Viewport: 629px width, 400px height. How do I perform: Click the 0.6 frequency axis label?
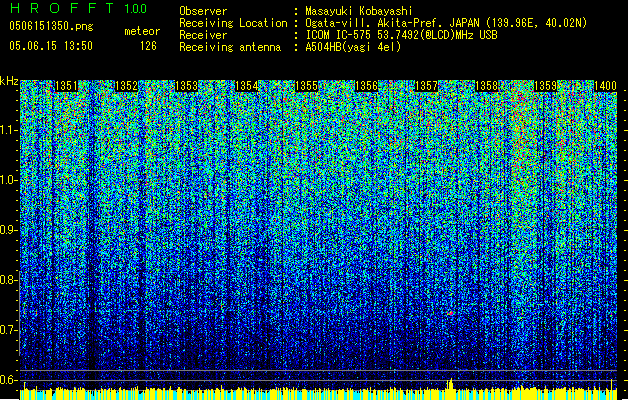click(x=9, y=380)
